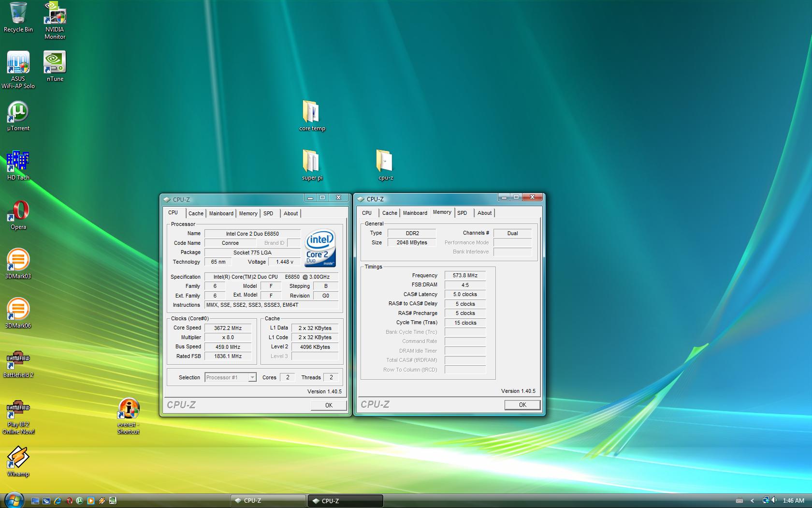This screenshot has width=812, height=508.
Task: Select the Opera desktop shortcut
Action: pyautogui.click(x=18, y=215)
